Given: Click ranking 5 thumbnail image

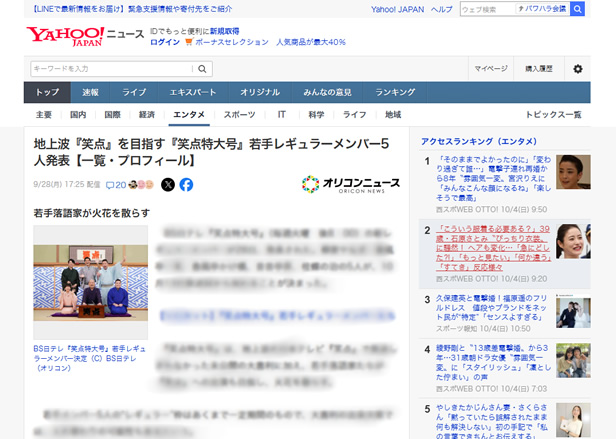Looking at the screenshot, I should pyautogui.click(x=573, y=420).
